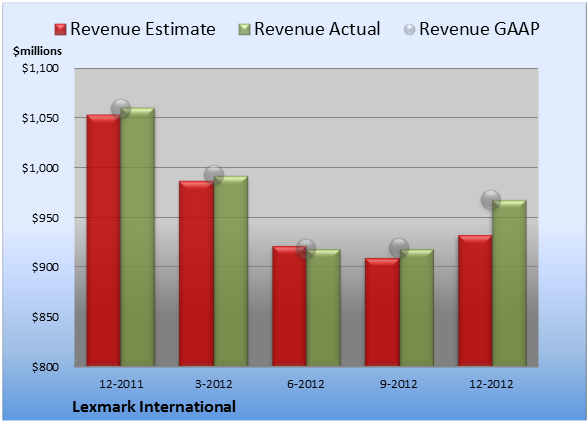Image resolution: width=588 pixels, height=422 pixels.
Task: Select the red estimate bar for 6-2012
Action: (x=289, y=306)
